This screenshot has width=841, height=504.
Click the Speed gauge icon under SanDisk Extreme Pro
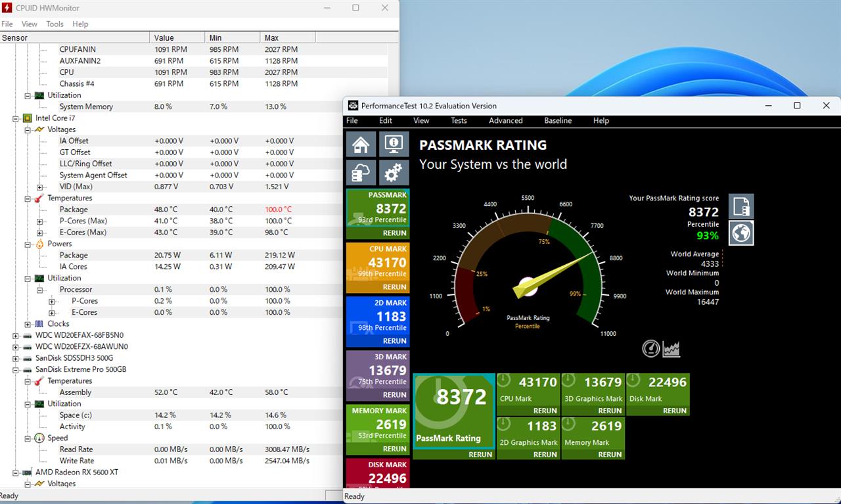(x=39, y=438)
